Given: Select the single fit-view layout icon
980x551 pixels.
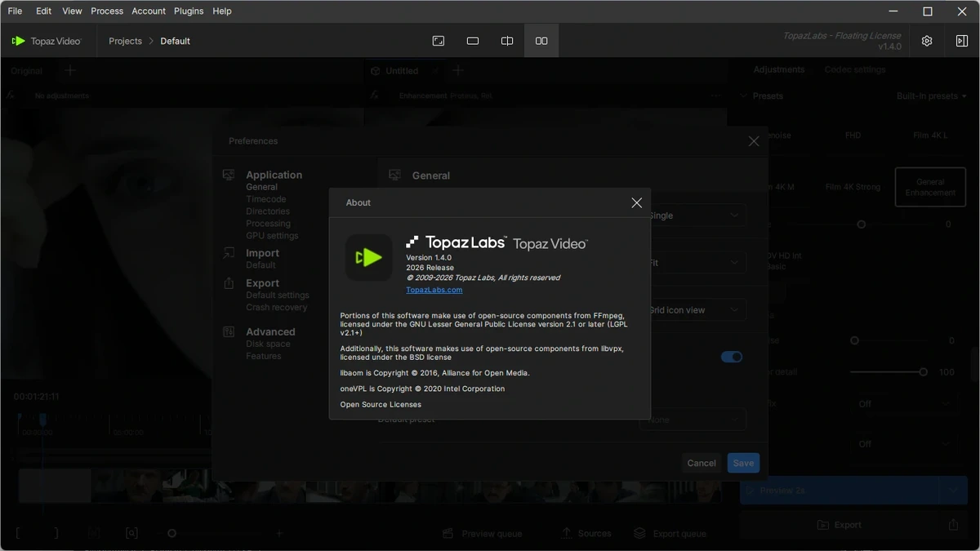Looking at the screenshot, I should pyautogui.click(x=439, y=41).
